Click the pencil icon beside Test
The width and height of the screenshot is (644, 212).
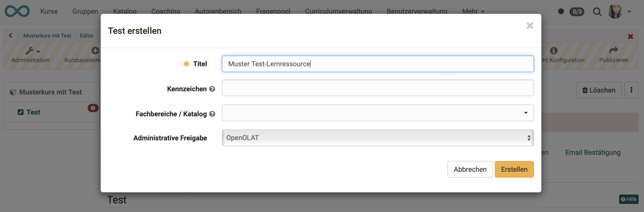[x=21, y=112]
